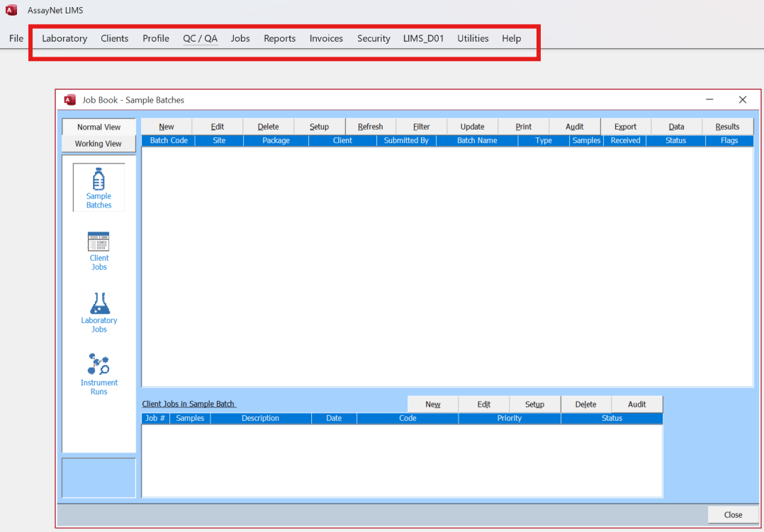Click Samples header in client jobs table
764x532 pixels.
point(190,418)
